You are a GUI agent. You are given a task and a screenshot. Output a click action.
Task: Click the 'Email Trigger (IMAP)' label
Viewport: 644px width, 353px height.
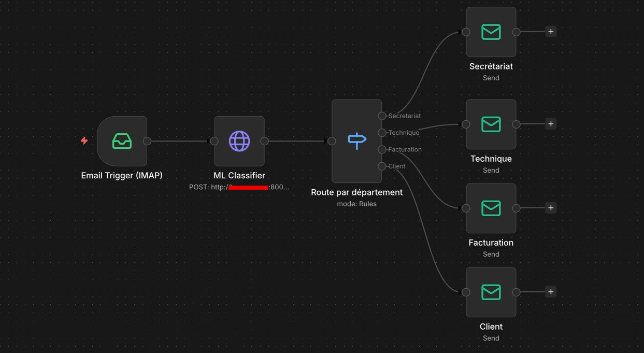tap(122, 176)
